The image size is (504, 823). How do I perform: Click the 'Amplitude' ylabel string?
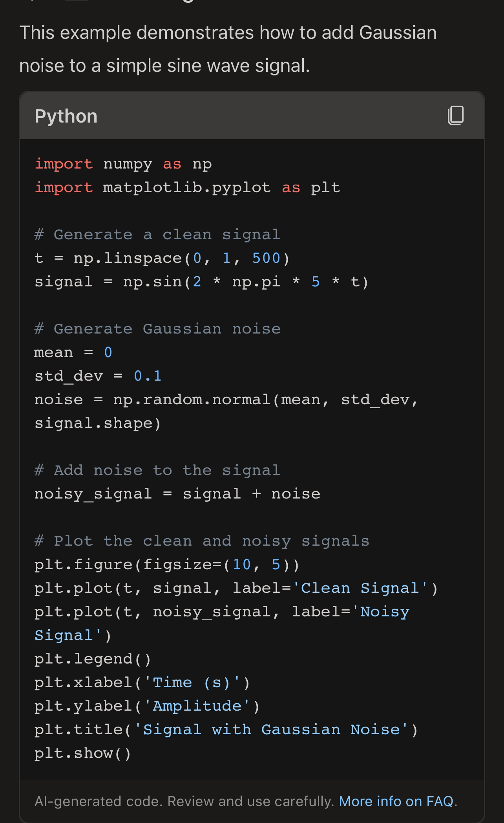pyautogui.click(x=201, y=706)
